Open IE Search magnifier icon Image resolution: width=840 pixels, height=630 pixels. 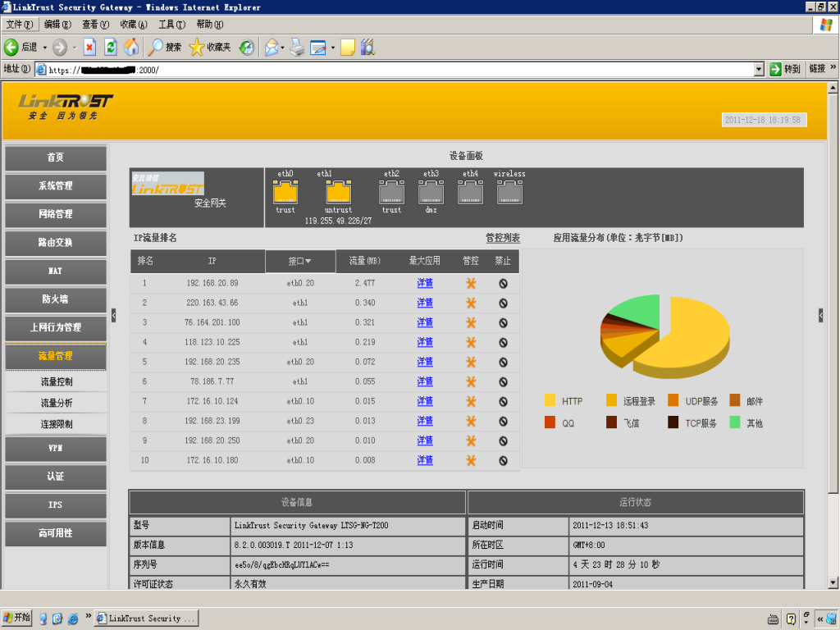point(155,47)
